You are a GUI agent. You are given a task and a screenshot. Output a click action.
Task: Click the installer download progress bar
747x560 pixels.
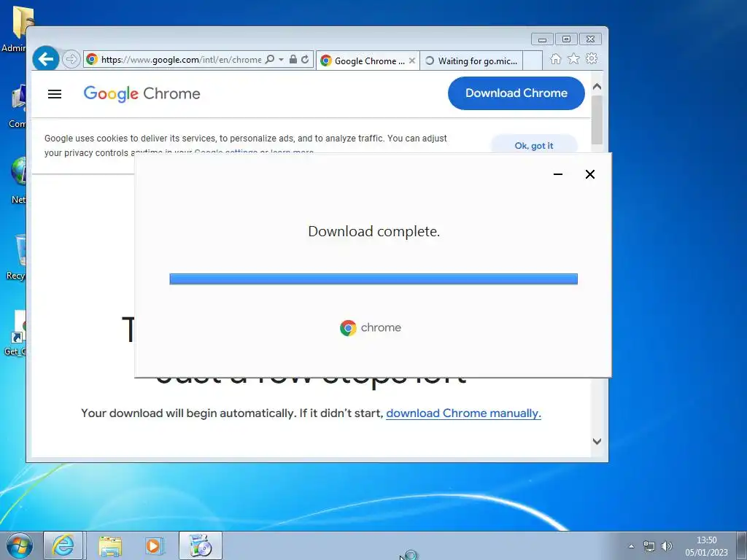(x=373, y=279)
